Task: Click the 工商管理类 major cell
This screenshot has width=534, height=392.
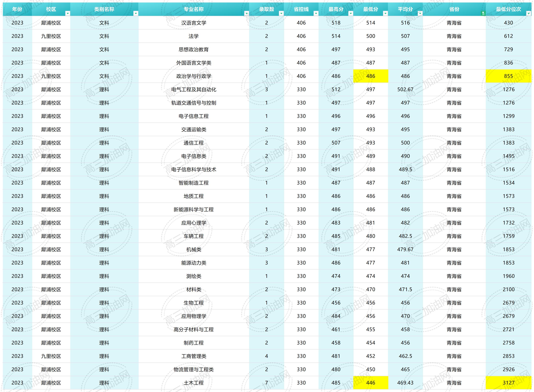Action: point(194,356)
